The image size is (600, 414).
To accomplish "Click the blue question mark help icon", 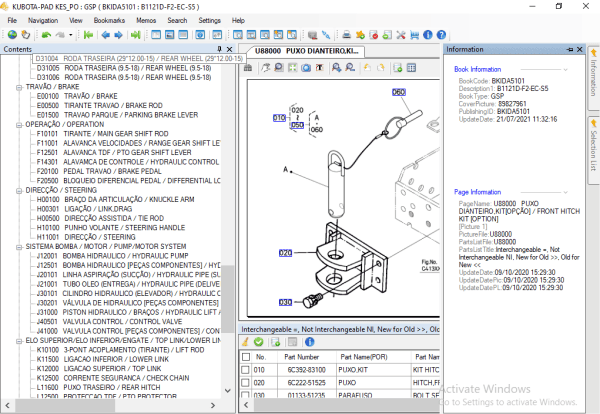I will click(x=441, y=35).
